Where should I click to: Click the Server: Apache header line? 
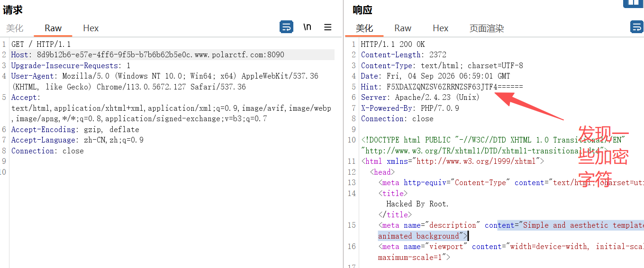tap(420, 98)
